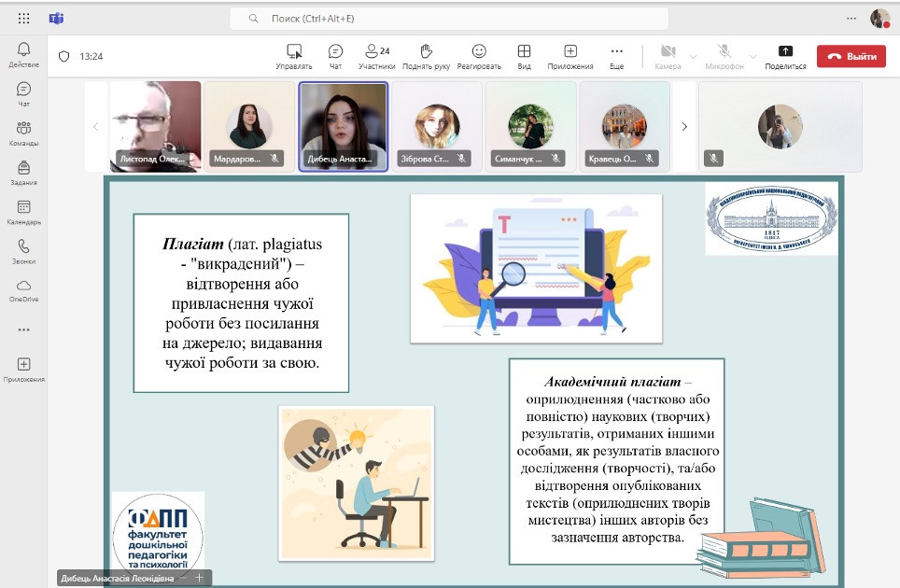Open the View layout menu
This screenshot has height=588, width=900.
click(525, 55)
